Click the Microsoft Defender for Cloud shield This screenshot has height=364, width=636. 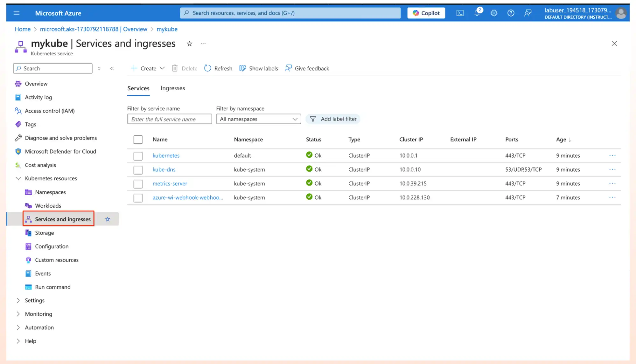18,151
